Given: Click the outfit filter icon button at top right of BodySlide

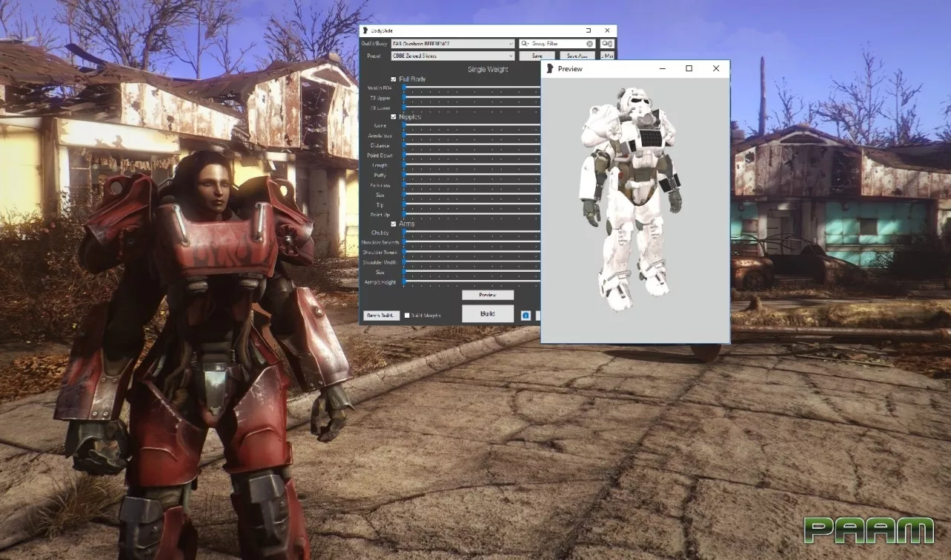Looking at the screenshot, I should (x=608, y=44).
